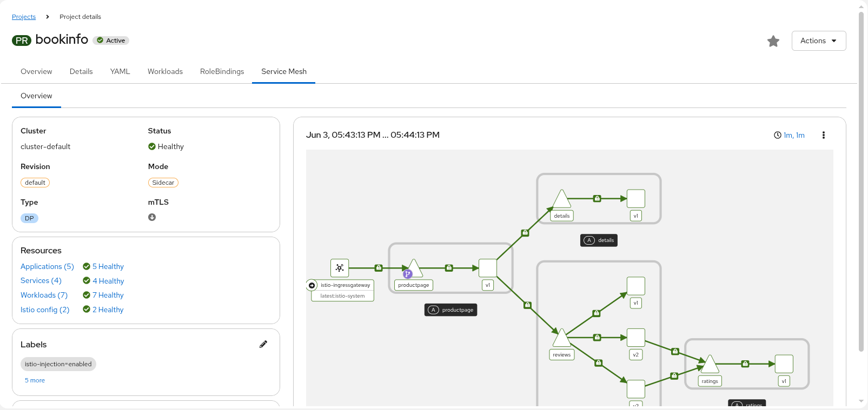This screenshot has width=868, height=410.
Task: Click the mTLS down-arrow status icon
Action: (x=152, y=217)
